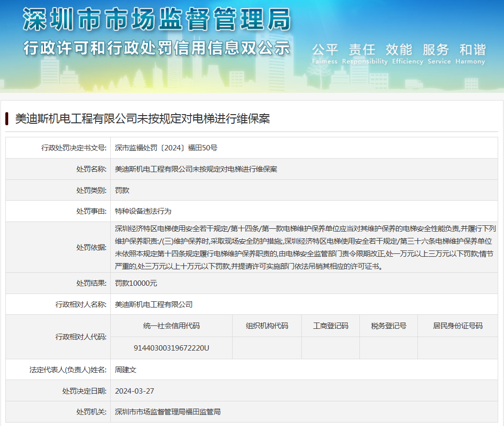Select 罚款 value in the 处罚类别 row

click(x=122, y=190)
